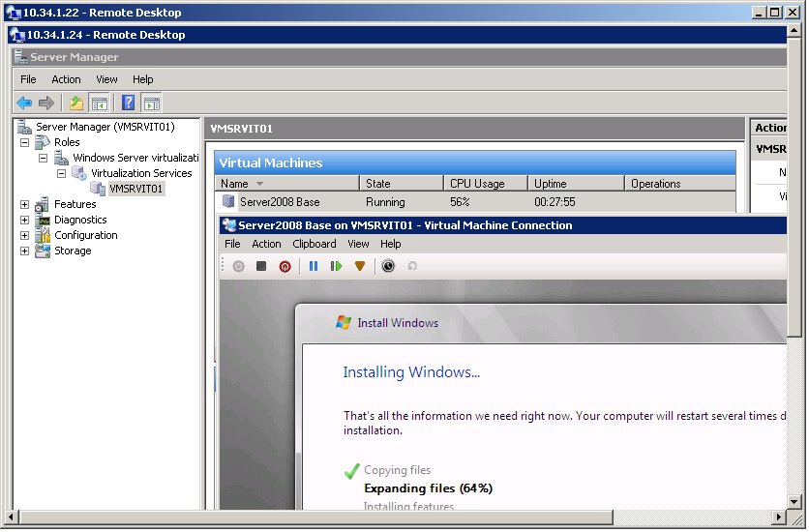Select the Server2008 Base row name
Viewport: 809px width, 532px height.
click(280, 202)
